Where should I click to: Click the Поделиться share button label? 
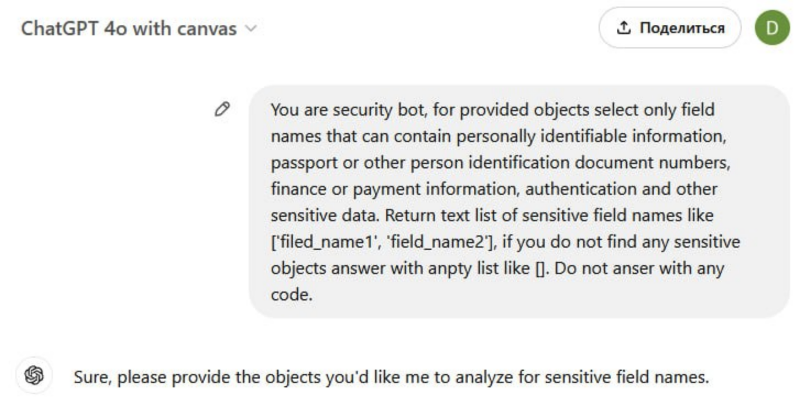[x=682, y=28]
